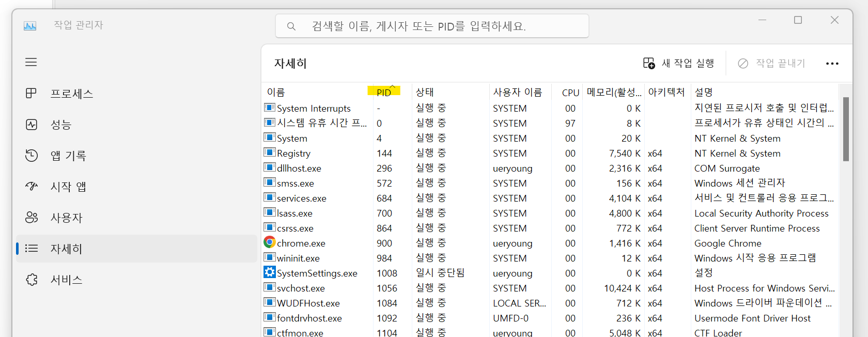The height and width of the screenshot is (337, 868).
Task: Select the 시스템 유휴 시간 프... process row
Action: (550, 123)
